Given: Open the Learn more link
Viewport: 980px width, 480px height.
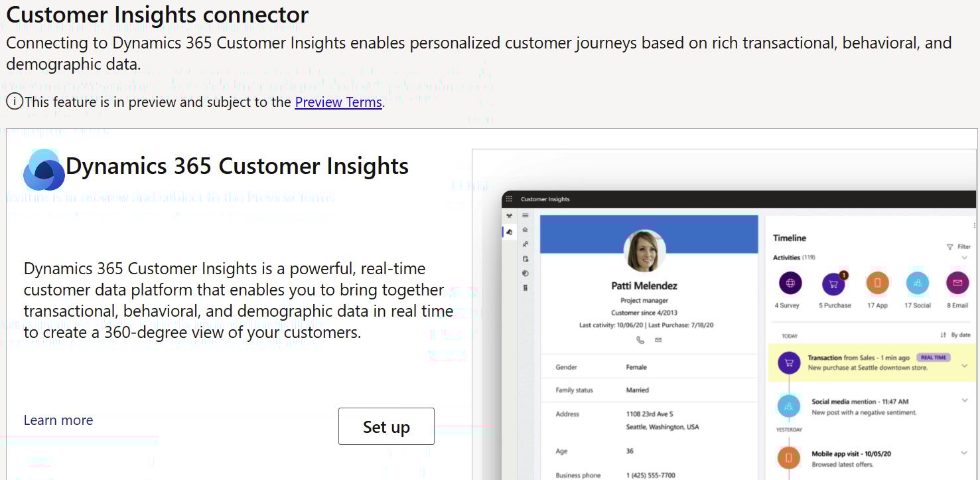Looking at the screenshot, I should 58,420.
